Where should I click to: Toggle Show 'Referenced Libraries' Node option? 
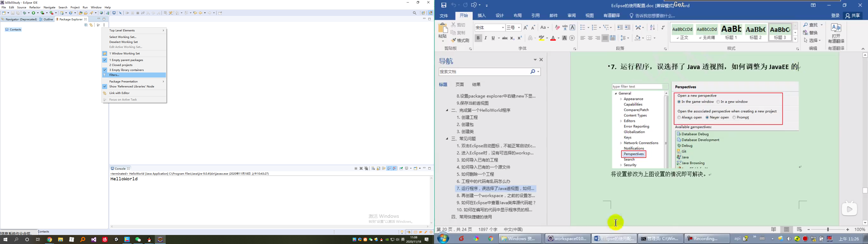click(x=132, y=87)
